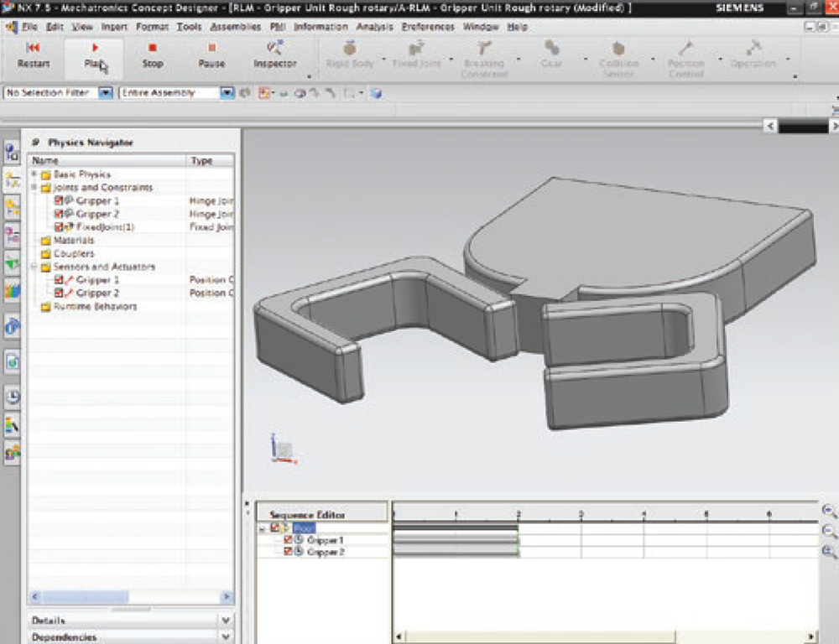Expand the Basic Physics folder

[x=34, y=174]
